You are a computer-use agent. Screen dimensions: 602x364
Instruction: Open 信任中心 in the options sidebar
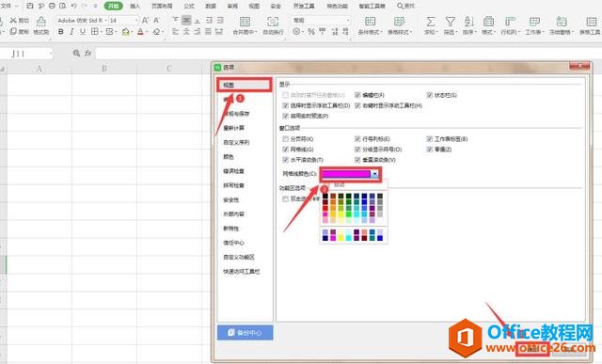click(234, 243)
